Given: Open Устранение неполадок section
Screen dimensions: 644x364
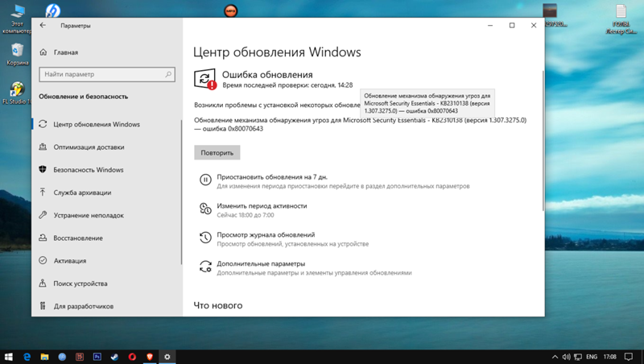Looking at the screenshot, I should click(x=89, y=215).
